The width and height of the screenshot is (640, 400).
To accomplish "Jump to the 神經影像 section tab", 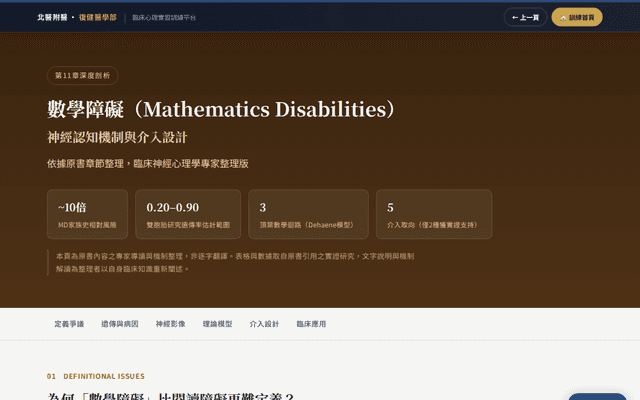I will point(170,324).
